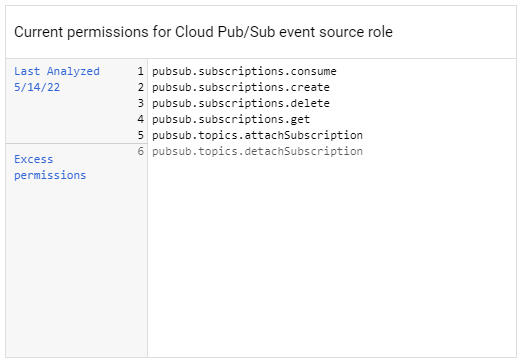Select pubsub.topics.attachSubscription permission line

click(x=257, y=135)
